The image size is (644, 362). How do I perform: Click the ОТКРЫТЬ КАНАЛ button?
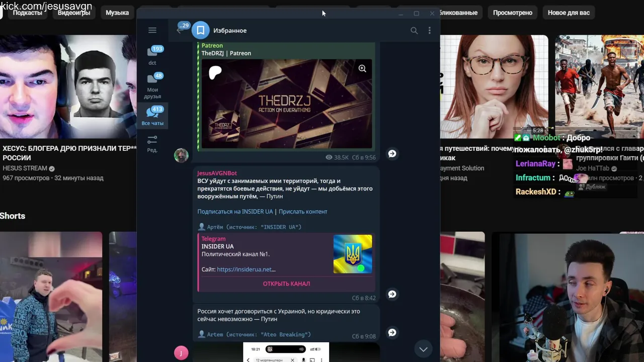(x=286, y=284)
